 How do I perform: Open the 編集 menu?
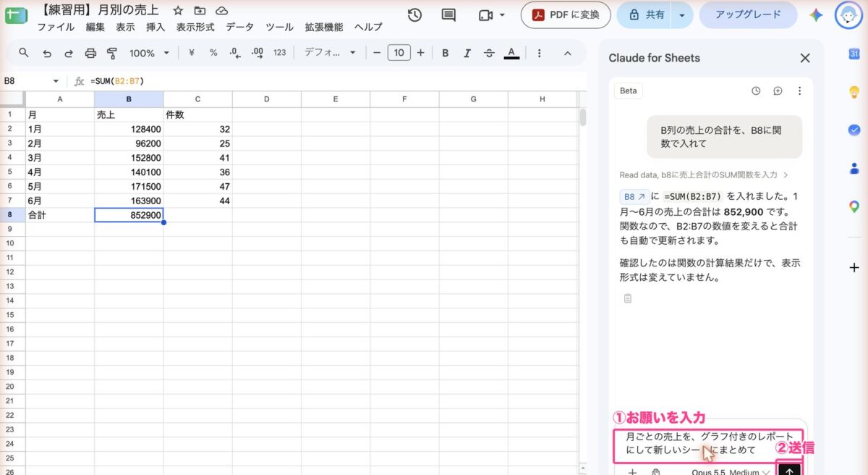tap(95, 27)
